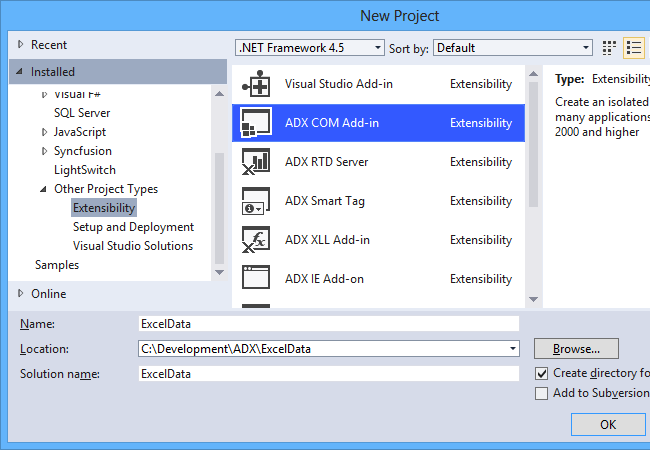650x450 pixels.
Task: Collapse the Installed section
Action: (19, 71)
